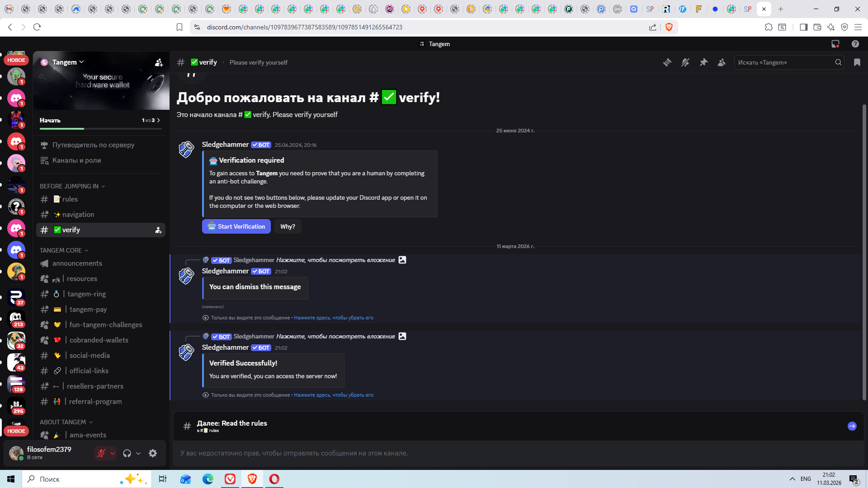Open user settings gear icon
This screenshot has height=488, width=868.
[x=153, y=453]
